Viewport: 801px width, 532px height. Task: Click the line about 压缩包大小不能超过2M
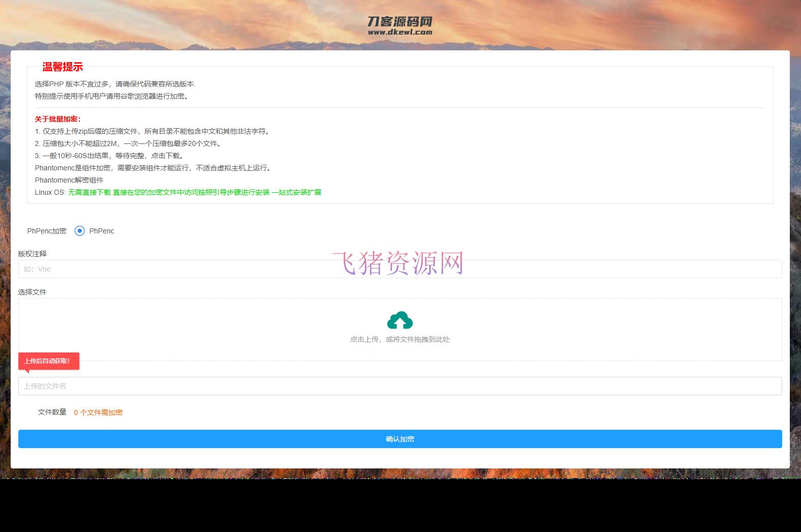[x=128, y=143]
